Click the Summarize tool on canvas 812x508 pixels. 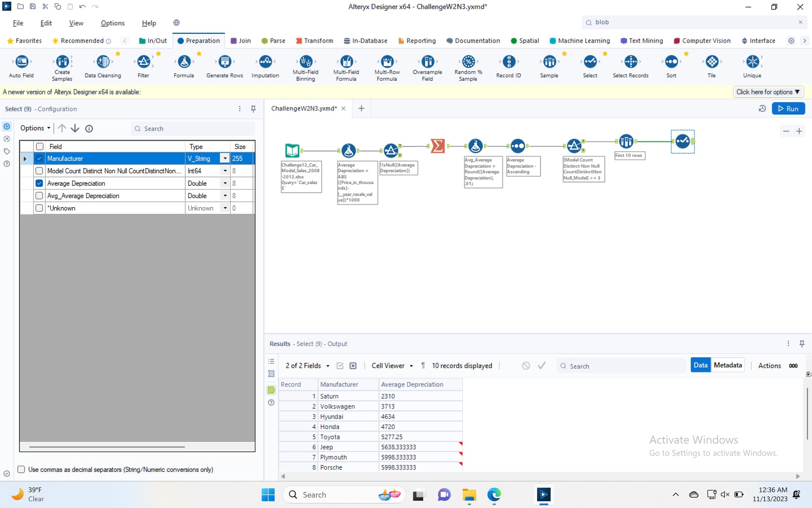coord(437,146)
